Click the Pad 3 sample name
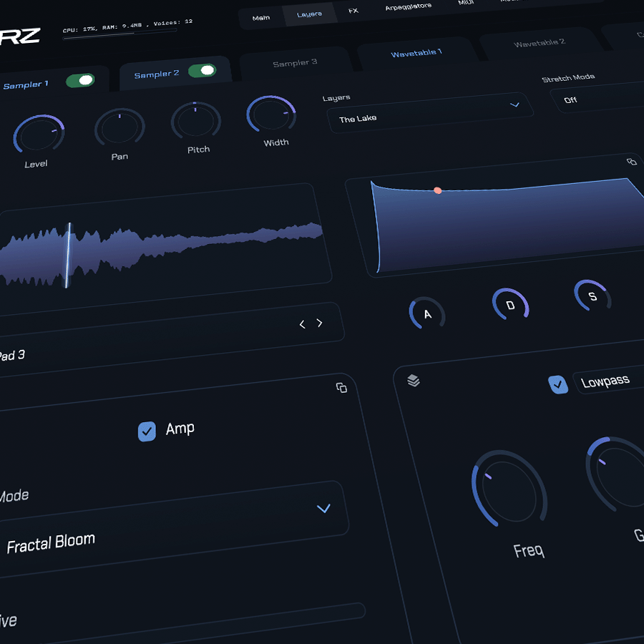The image size is (644, 644). click(12, 355)
